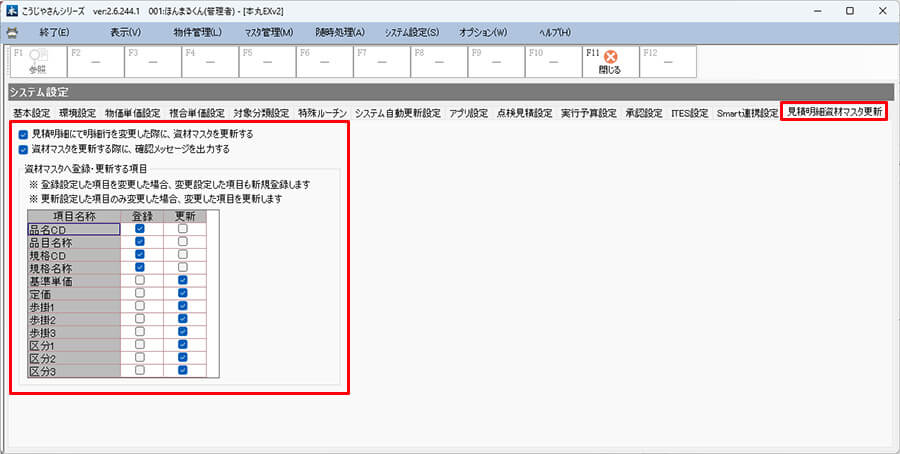This screenshot has width=900, height=454.
Task: Disable 更新 checkbox for 基準単価 row
Action: pos(183,281)
